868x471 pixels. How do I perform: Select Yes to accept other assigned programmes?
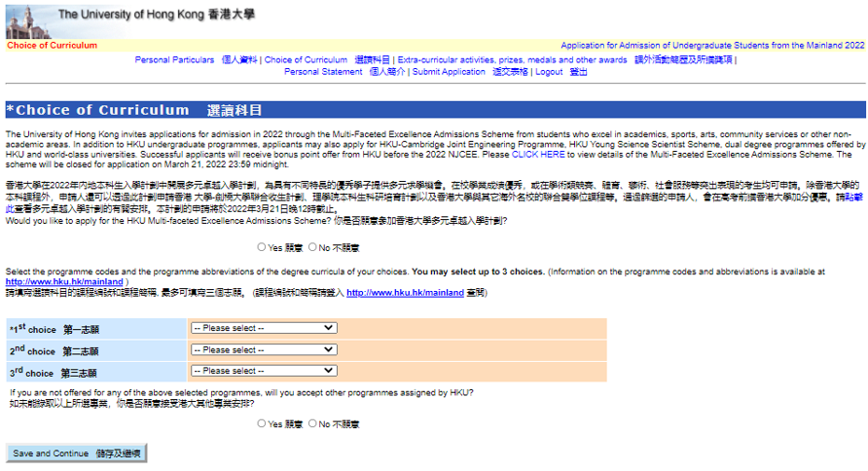tap(262, 423)
